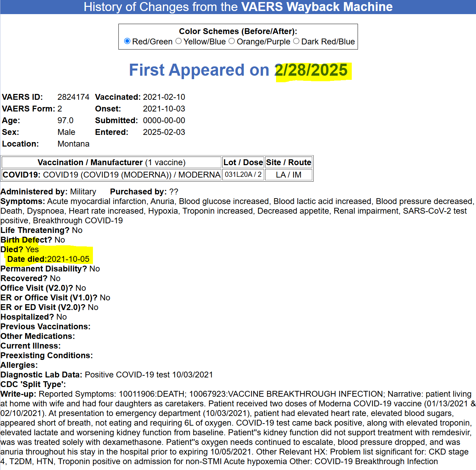Viewport: 476px width, 470px height.
Task: Click the 'ER or ED Visit (V2.0)? No' line
Action: (x=49, y=307)
